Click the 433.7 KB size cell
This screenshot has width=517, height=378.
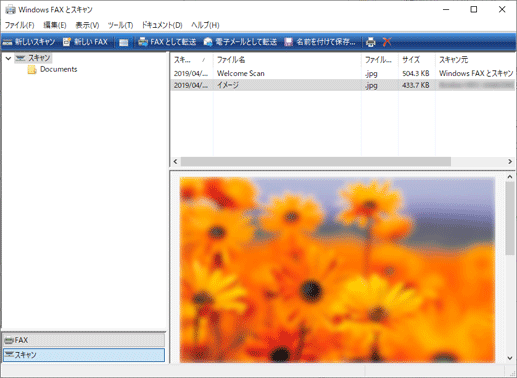click(x=416, y=85)
